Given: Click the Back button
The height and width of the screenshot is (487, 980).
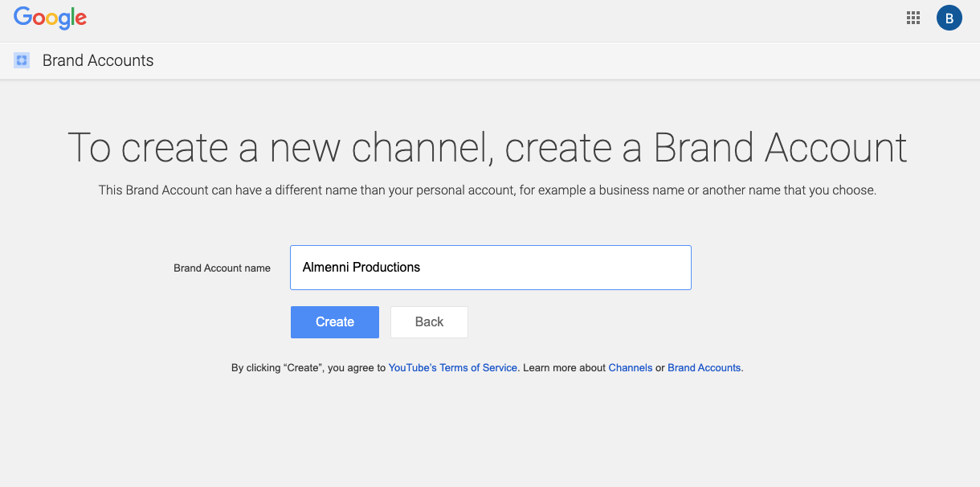Looking at the screenshot, I should point(429,322).
